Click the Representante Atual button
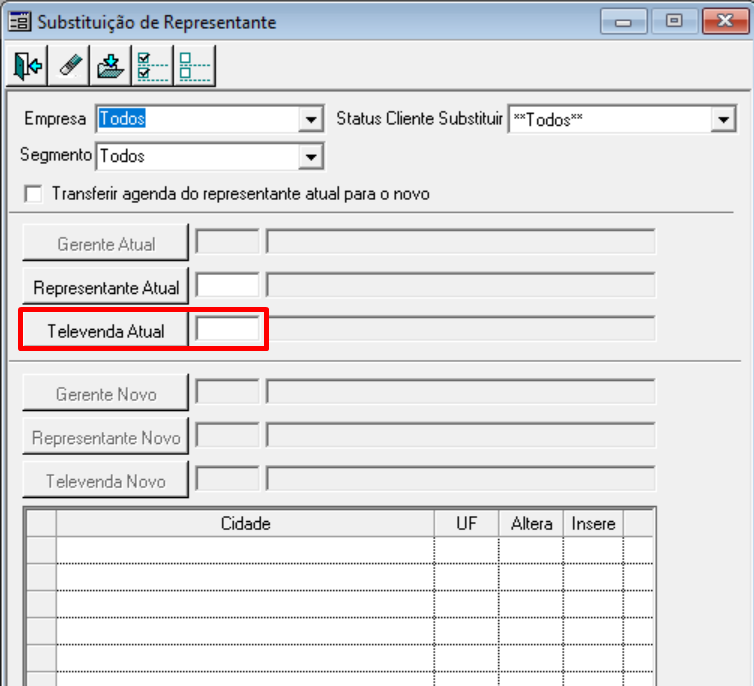The image size is (754, 686). point(106,287)
